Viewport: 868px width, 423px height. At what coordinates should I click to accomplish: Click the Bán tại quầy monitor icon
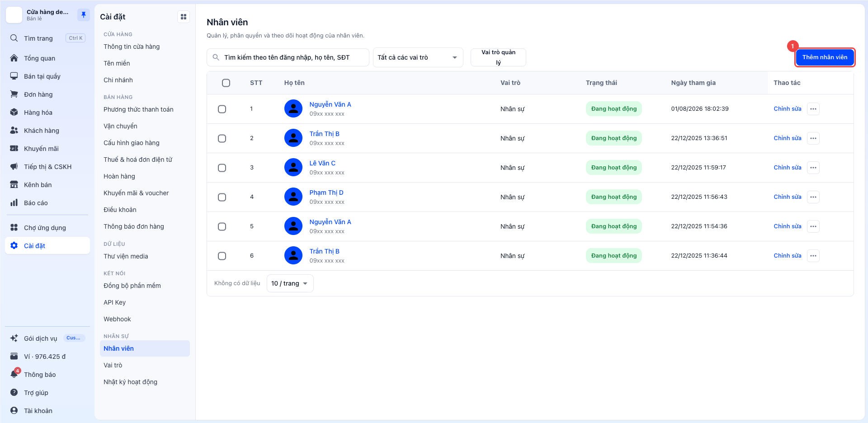tap(14, 76)
